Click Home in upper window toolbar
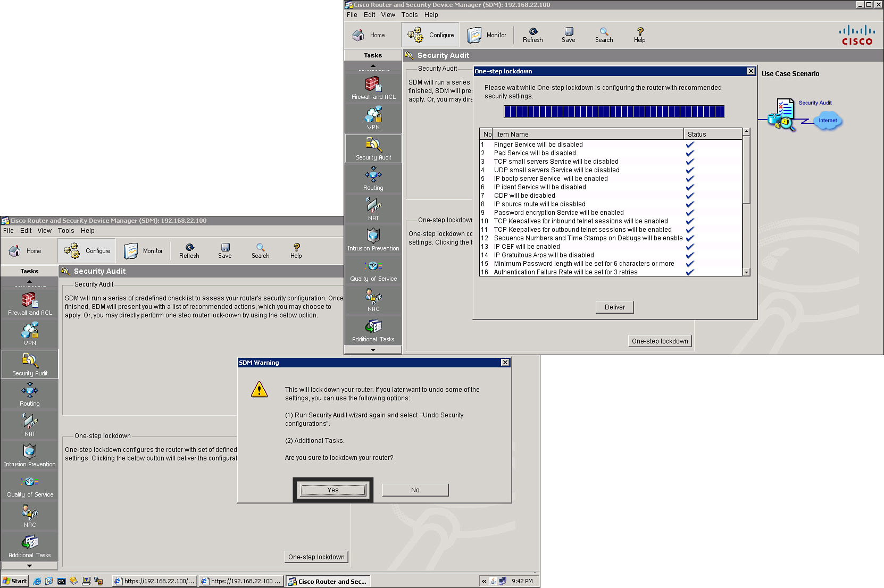Image resolution: width=884 pixels, height=588 pixels. tap(369, 35)
